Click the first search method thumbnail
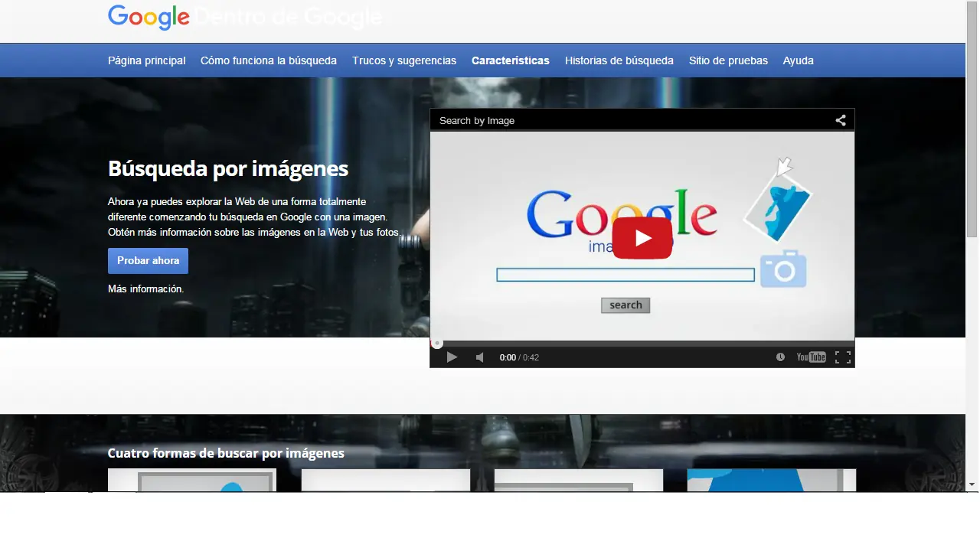Viewport: 980px width, 551px height. tap(192, 481)
